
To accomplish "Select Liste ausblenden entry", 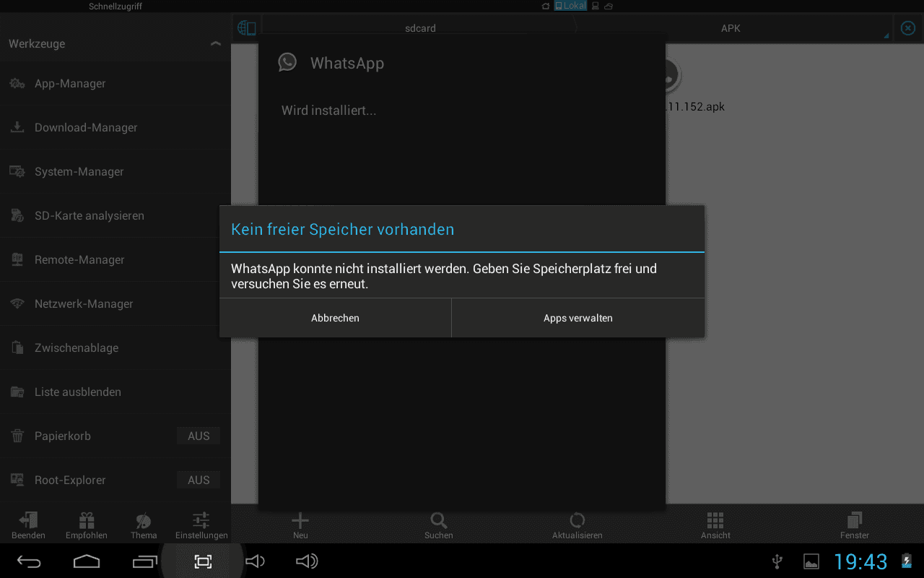I will coord(115,392).
